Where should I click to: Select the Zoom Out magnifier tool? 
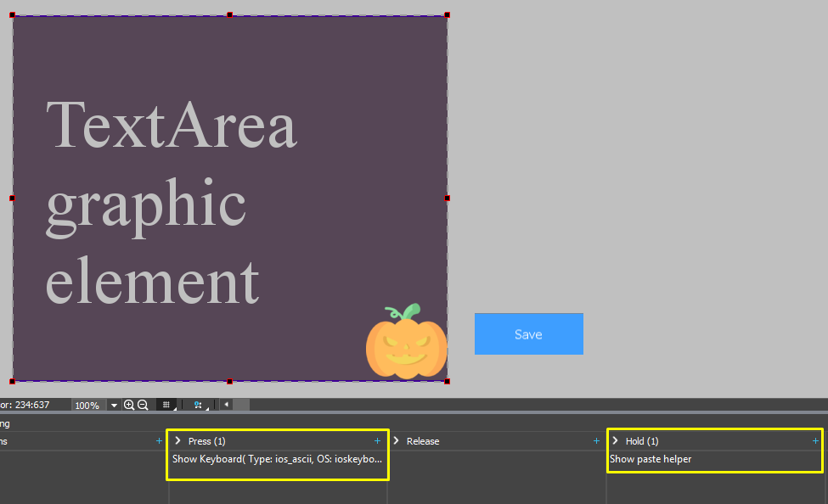[144, 405]
